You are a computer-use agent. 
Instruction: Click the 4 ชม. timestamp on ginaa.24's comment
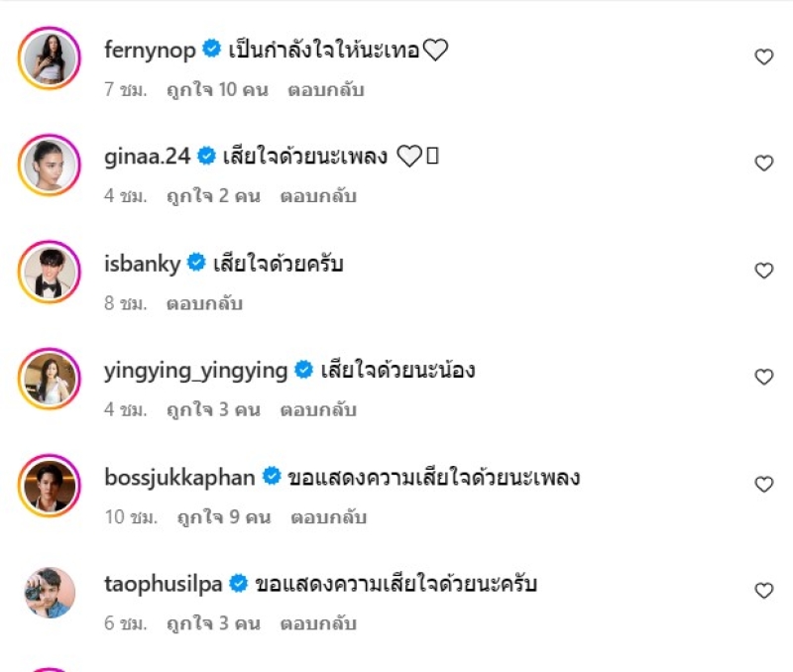click(x=125, y=196)
